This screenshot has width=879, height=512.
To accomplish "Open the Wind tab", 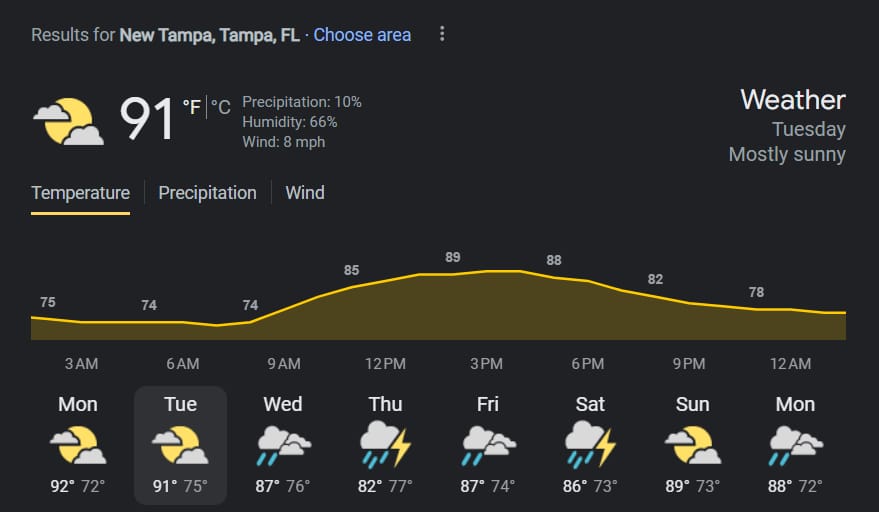I will point(305,193).
